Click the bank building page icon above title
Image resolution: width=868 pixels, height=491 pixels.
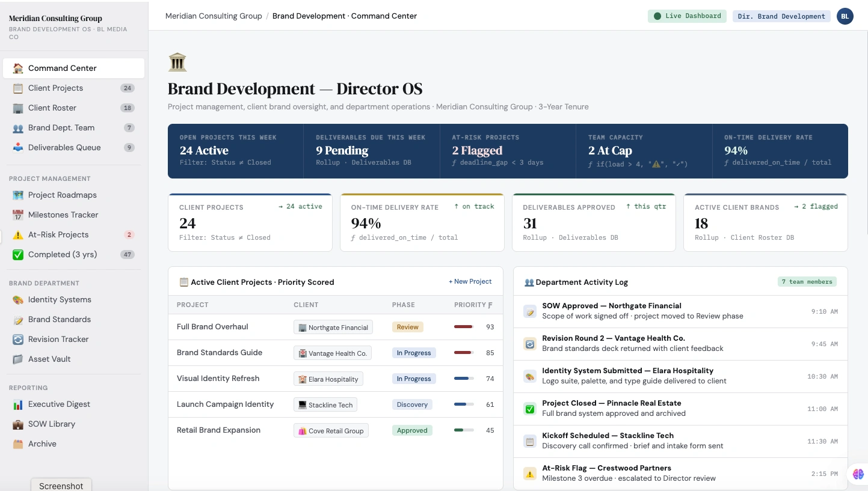[177, 63]
